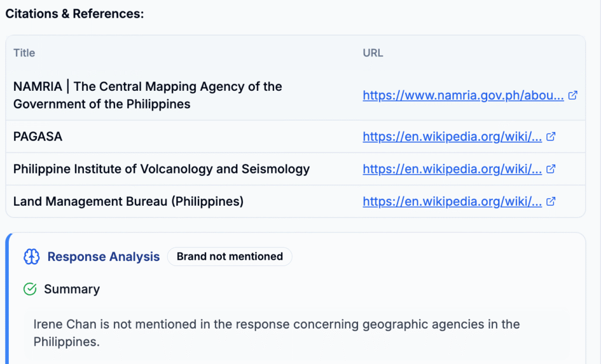Image resolution: width=601 pixels, height=364 pixels.
Task: Click the Summary section heading
Action: (x=72, y=289)
